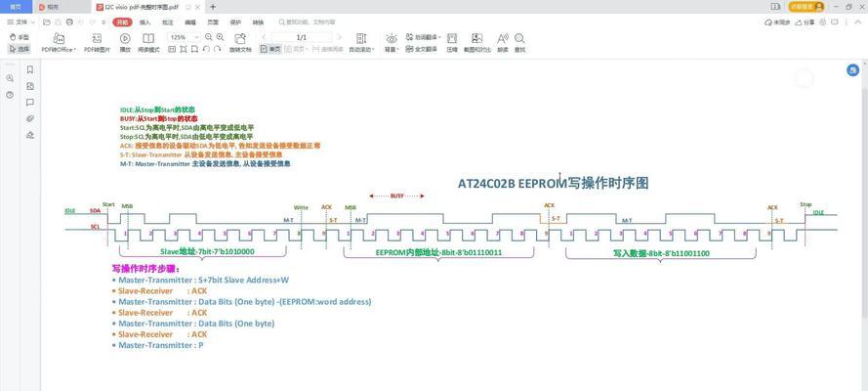Open the find (查找) tool
Viewport: 868px width, 391px height.
519,41
